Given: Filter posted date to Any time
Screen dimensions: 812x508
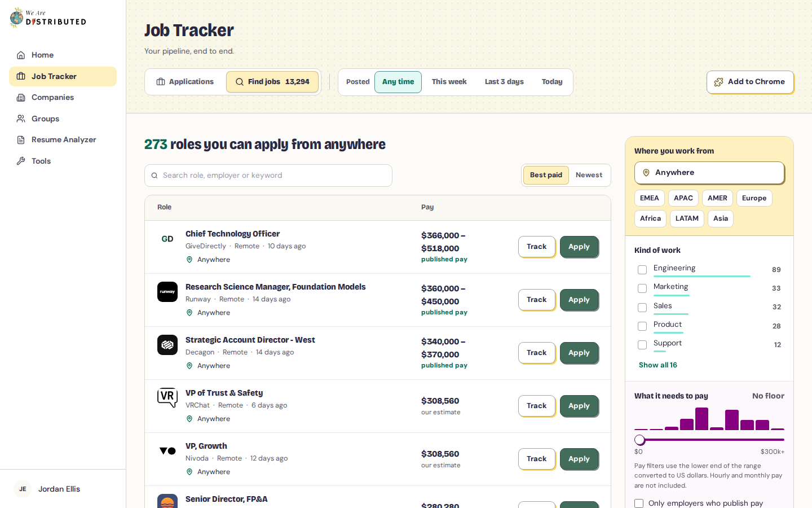Looking at the screenshot, I should coord(398,82).
